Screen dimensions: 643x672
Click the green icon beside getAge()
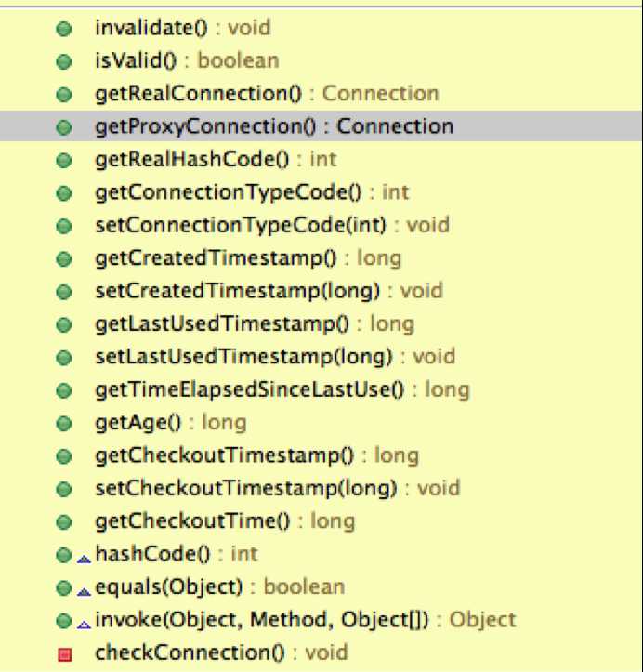63,424
